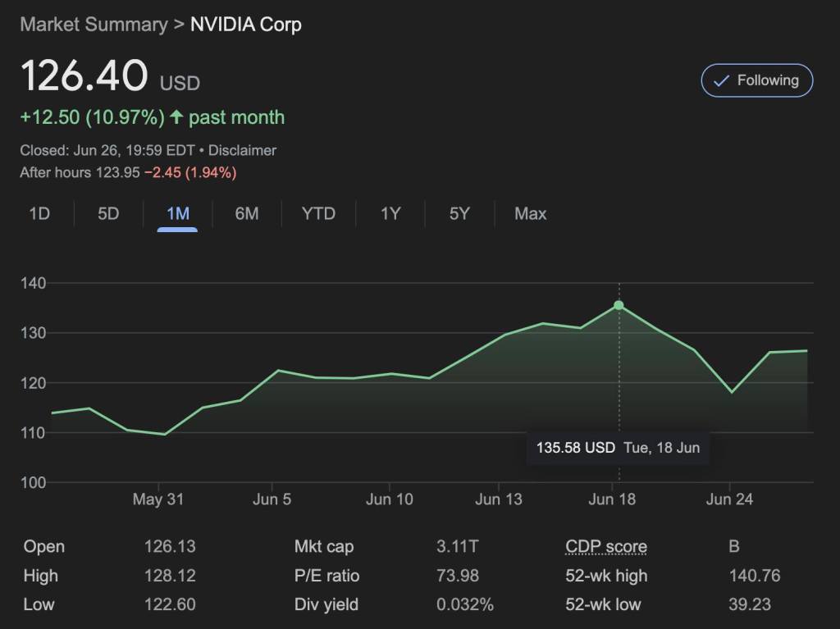
Task: Toggle the Following button
Action: (756, 80)
